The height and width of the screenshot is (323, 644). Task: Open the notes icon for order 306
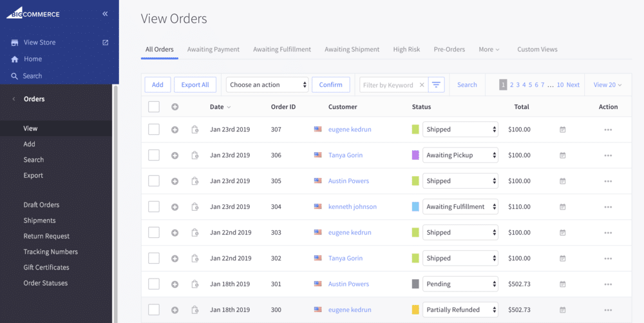click(195, 155)
